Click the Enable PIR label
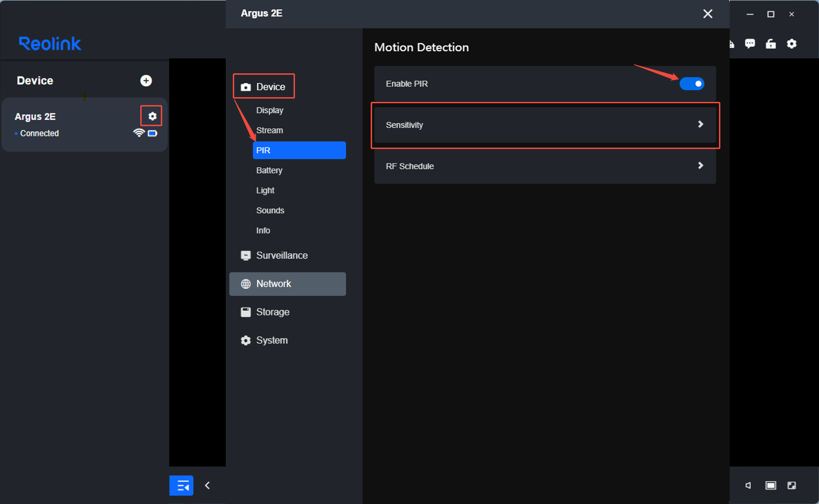819x504 pixels. 407,84
